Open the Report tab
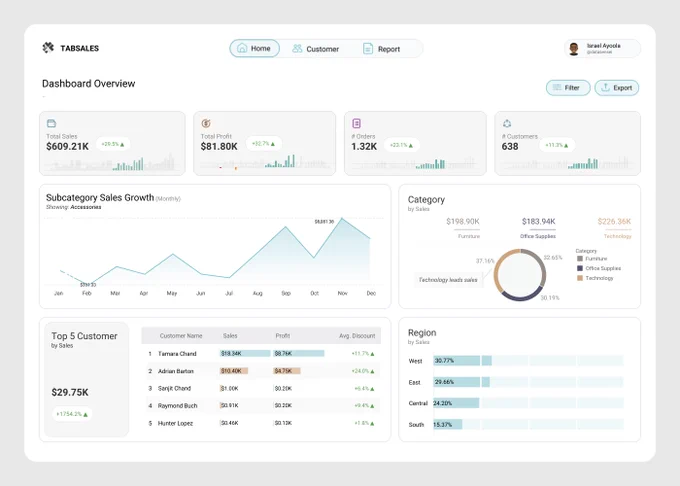 point(381,49)
